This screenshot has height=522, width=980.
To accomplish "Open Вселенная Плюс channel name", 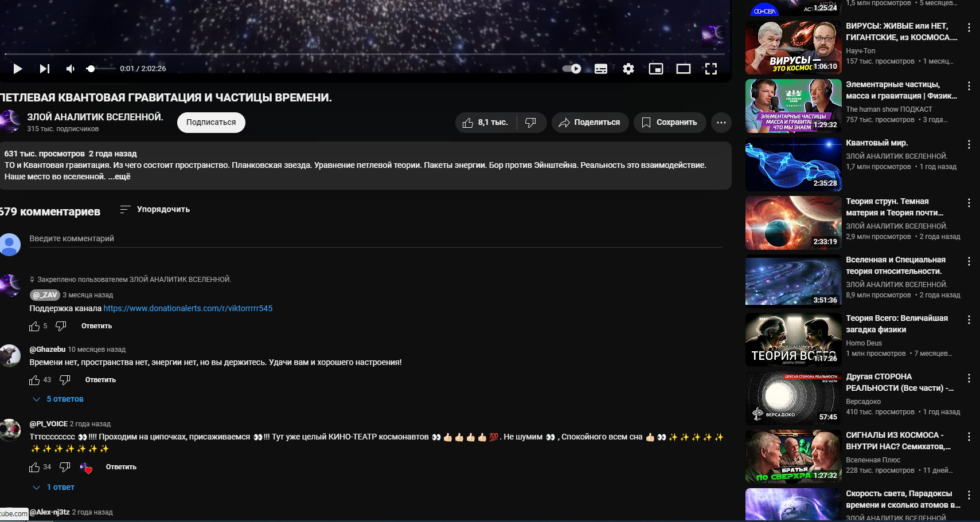I will point(873,460).
